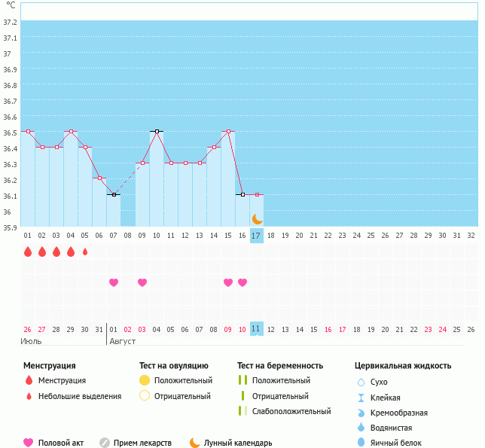Select highlighted cycle day 17 on the axis
This screenshot has width=485, height=448.
pyautogui.click(x=257, y=236)
